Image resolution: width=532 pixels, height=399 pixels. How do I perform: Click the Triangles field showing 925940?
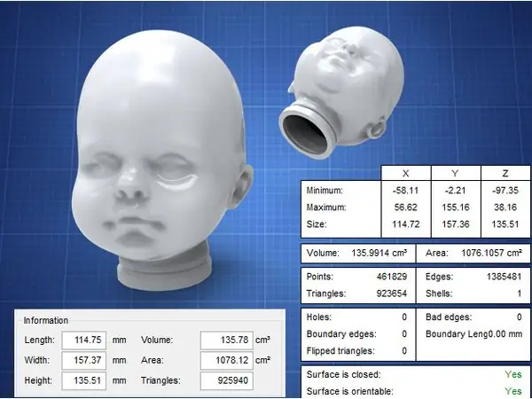click(227, 380)
